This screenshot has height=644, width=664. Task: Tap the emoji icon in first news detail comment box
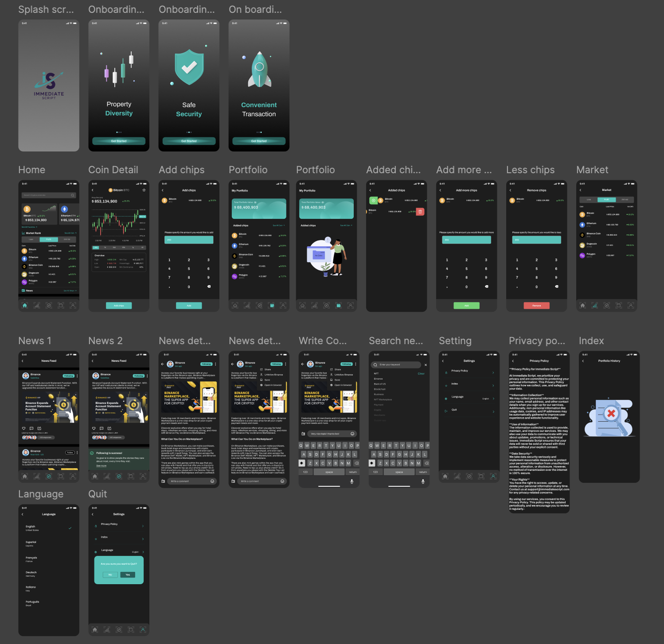tap(212, 481)
